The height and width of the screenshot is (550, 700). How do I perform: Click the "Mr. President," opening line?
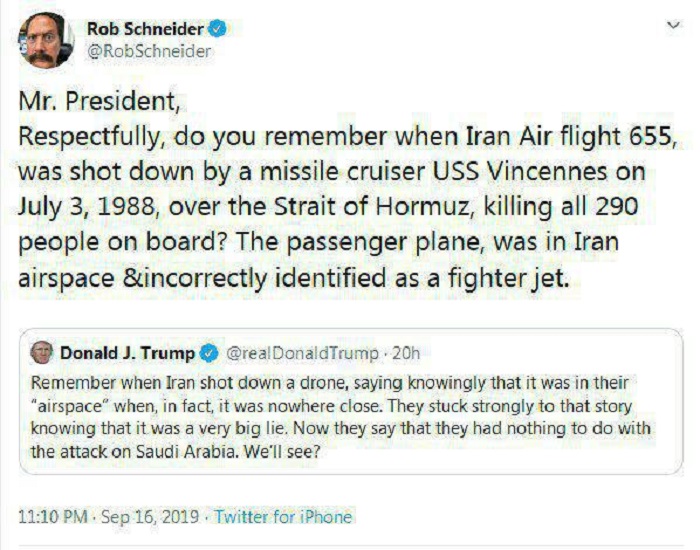[90, 102]
